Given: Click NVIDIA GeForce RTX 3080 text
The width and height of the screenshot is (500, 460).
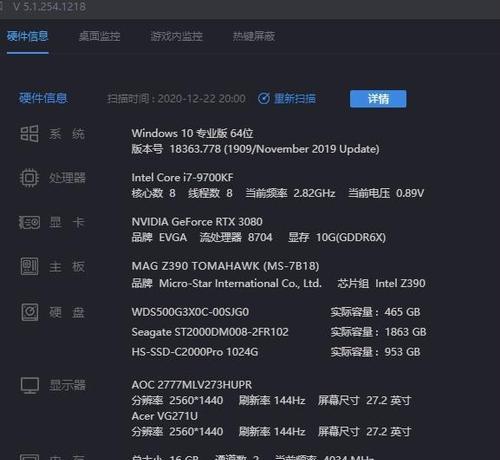Looking at the screenshot, I should click(x=197, y=222).
